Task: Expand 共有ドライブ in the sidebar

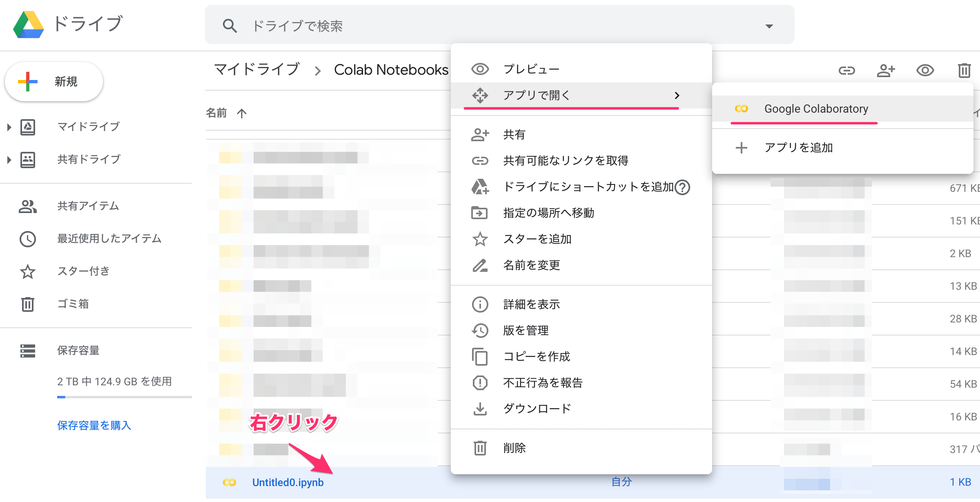Action: coord(9,160)
